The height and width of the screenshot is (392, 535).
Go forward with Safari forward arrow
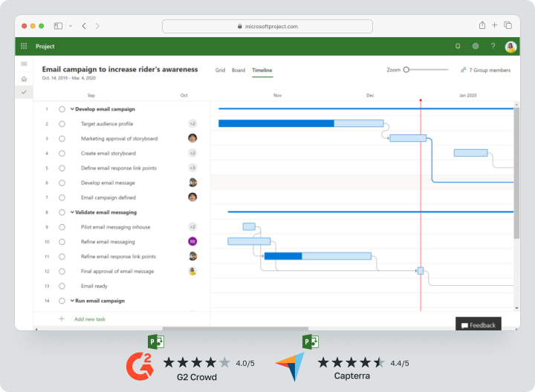pos(97,26)
